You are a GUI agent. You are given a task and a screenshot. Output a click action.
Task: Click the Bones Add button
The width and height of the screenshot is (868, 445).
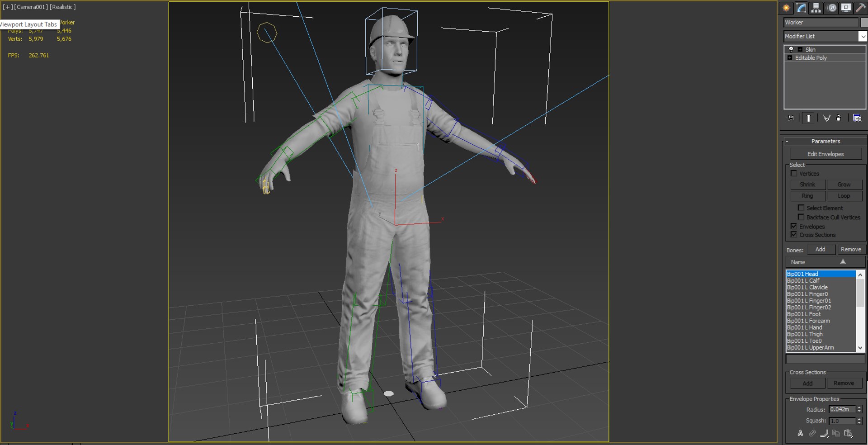click(821, 249)
